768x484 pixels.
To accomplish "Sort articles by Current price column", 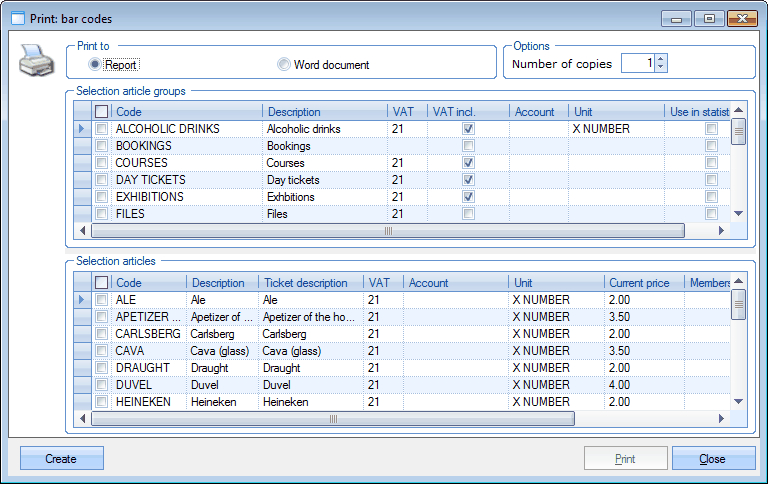I will pos(643,283).
